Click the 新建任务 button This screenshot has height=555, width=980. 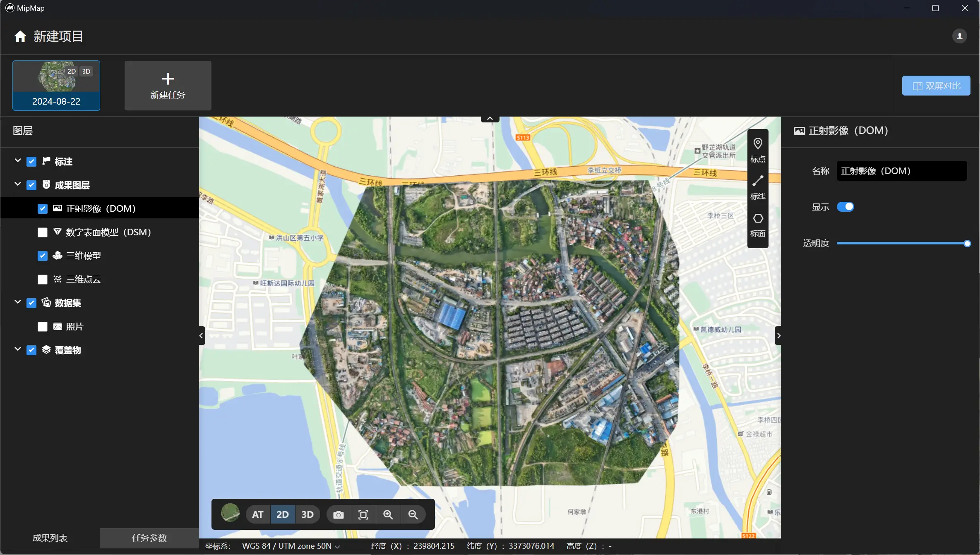coord(168,86)
